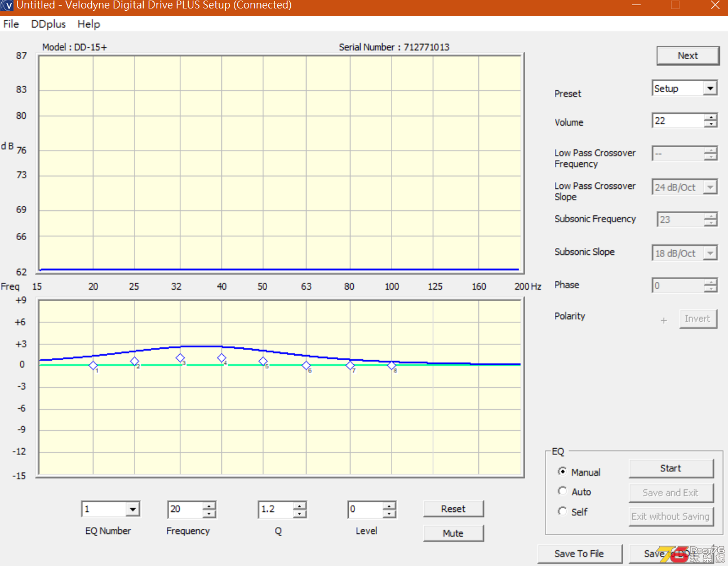Open the Low Pass Crossover Slope dropdown
728x566 pixels.
(710, 187)
